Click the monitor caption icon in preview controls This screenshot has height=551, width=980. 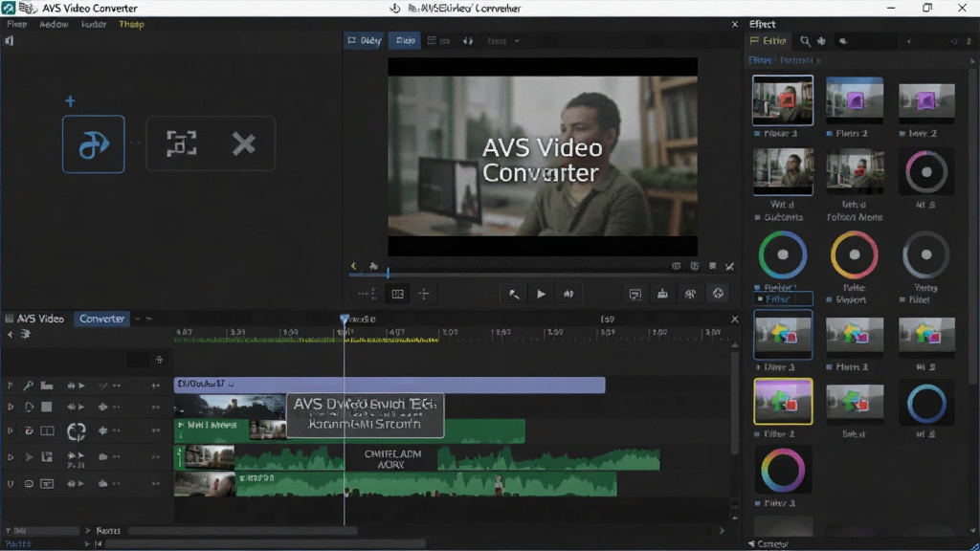pyautogui.click(x=635, y=294)
